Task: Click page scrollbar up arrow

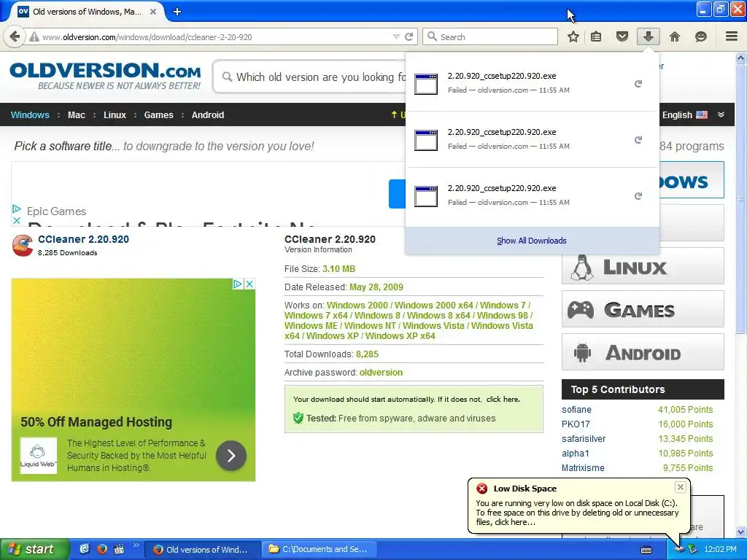Action: point(741,58)
